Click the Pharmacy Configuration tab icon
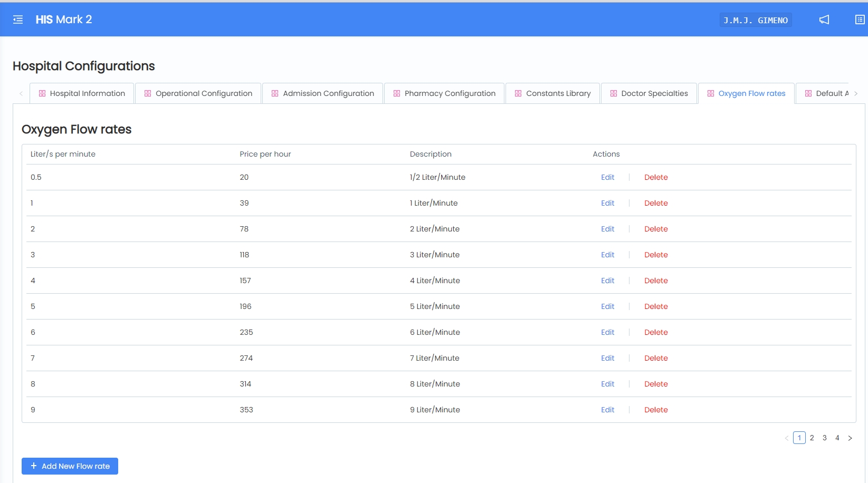This screenshot has width=868, height=483. 397,93
